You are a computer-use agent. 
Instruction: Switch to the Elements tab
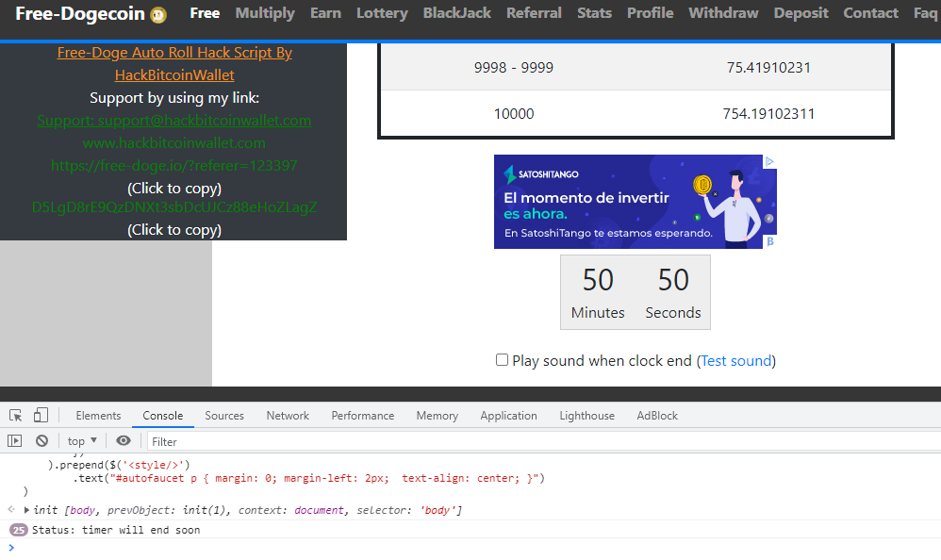(98, 416)
